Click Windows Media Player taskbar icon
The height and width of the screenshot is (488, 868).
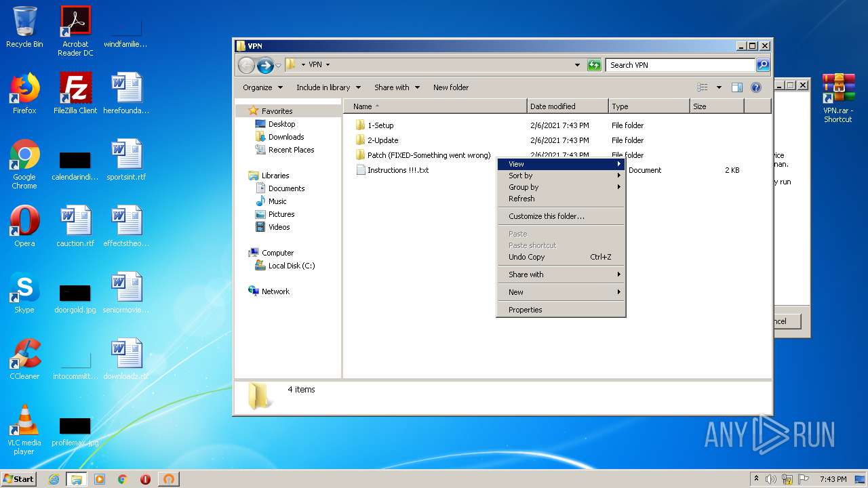coord(100,479)
